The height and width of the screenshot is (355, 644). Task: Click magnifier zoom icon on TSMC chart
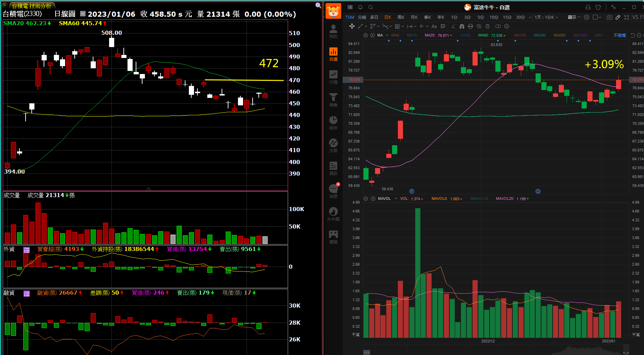pos(318,5)
